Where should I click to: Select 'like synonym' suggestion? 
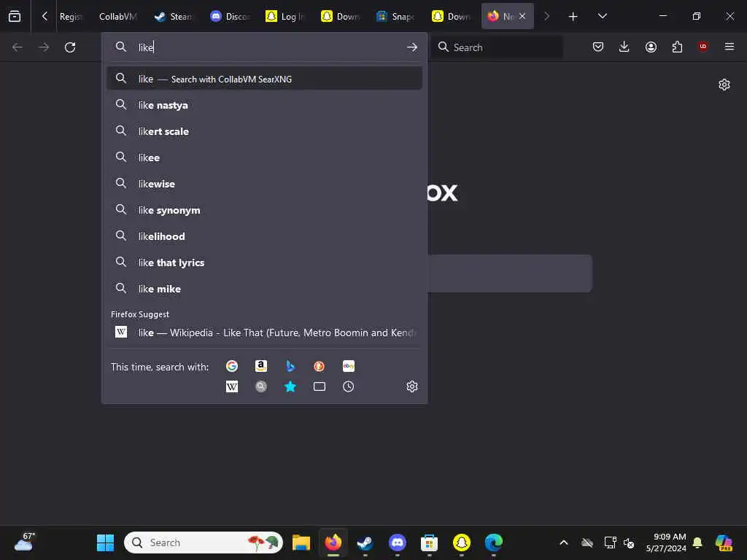coord(265,209)
